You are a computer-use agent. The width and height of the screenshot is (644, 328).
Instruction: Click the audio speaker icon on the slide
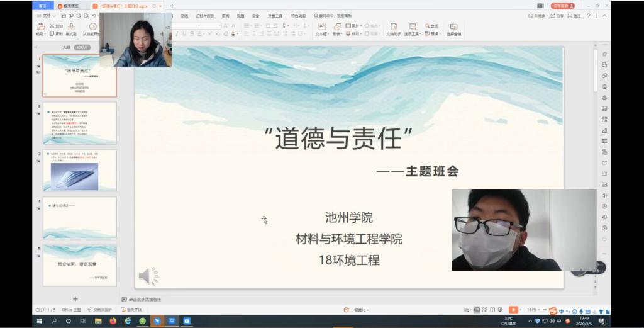(x=148, y=276)
